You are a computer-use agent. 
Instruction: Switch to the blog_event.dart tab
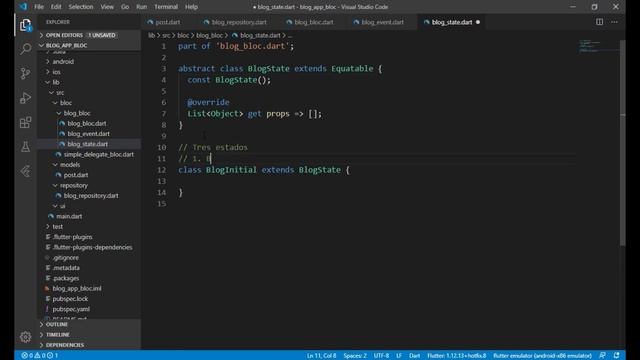tap(382, 22)
